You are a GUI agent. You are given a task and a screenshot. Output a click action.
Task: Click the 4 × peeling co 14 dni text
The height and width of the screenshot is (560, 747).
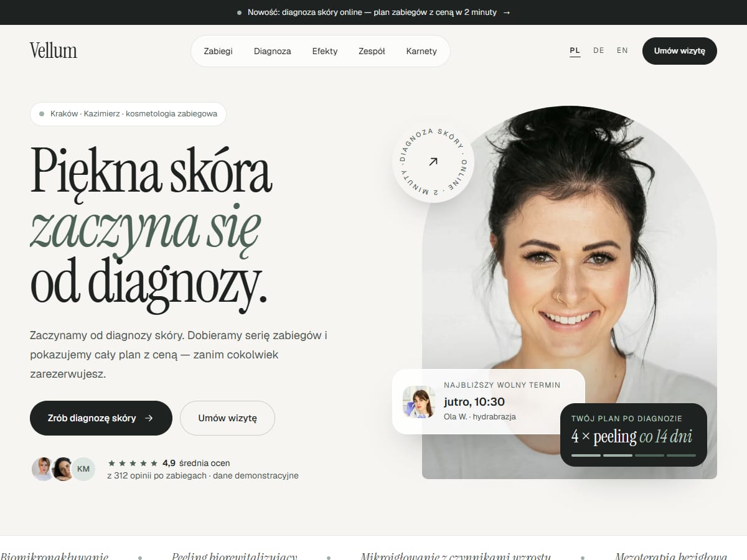(632, 436)
